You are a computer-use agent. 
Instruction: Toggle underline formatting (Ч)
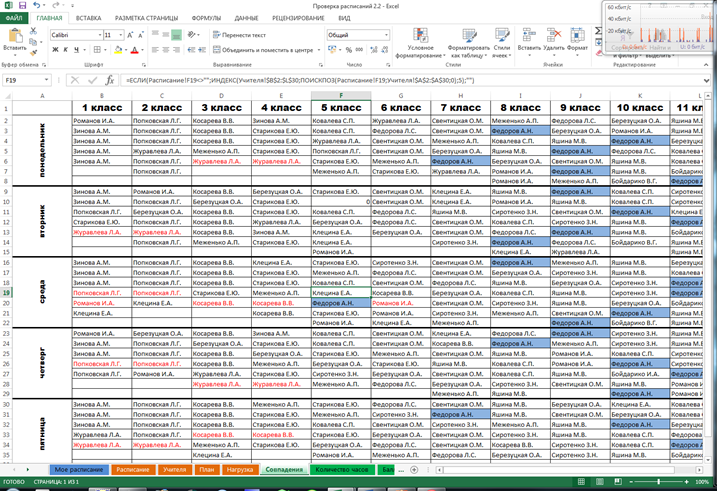tap(77, 49)
